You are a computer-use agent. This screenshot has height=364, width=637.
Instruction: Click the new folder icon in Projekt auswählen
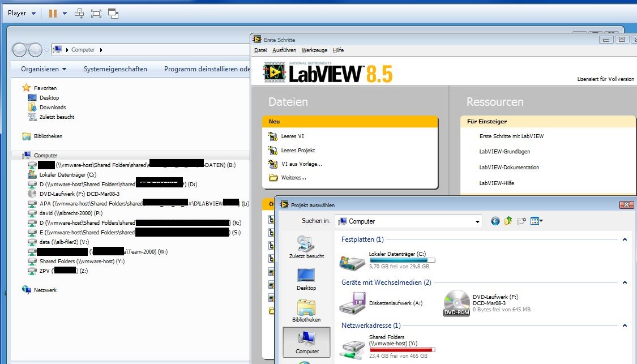521,221
